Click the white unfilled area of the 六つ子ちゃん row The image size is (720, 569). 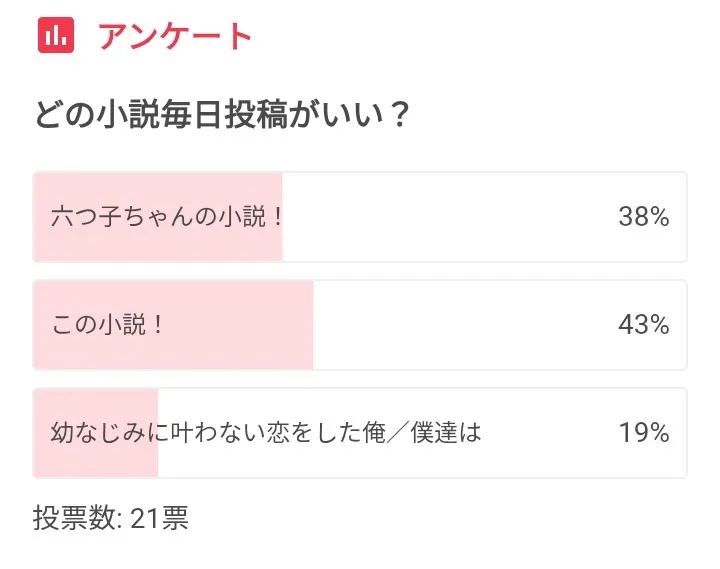click(450, 217)
